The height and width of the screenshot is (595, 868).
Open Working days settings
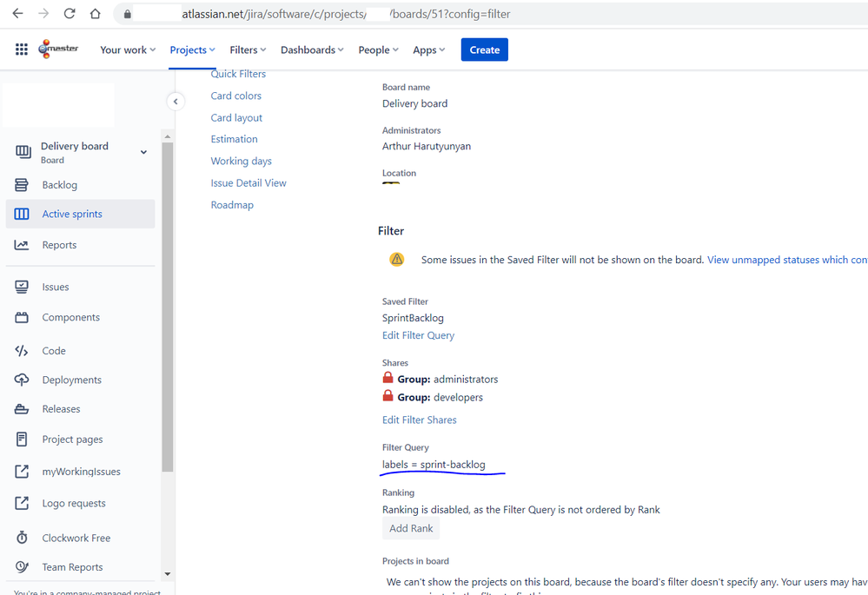[241, 161]
